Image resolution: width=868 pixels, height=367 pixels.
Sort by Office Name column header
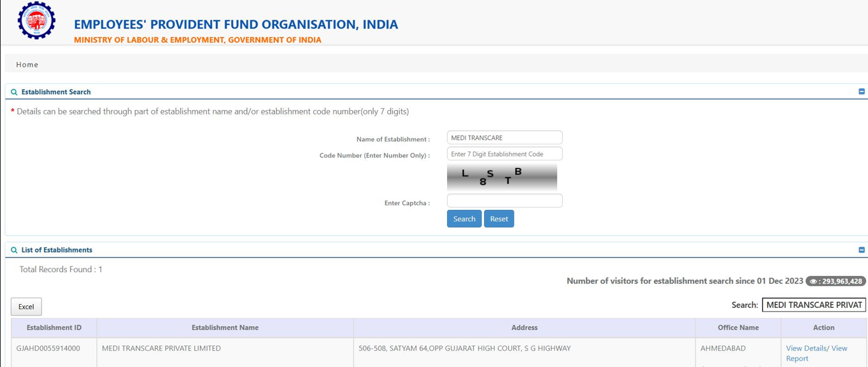[737, 328]
